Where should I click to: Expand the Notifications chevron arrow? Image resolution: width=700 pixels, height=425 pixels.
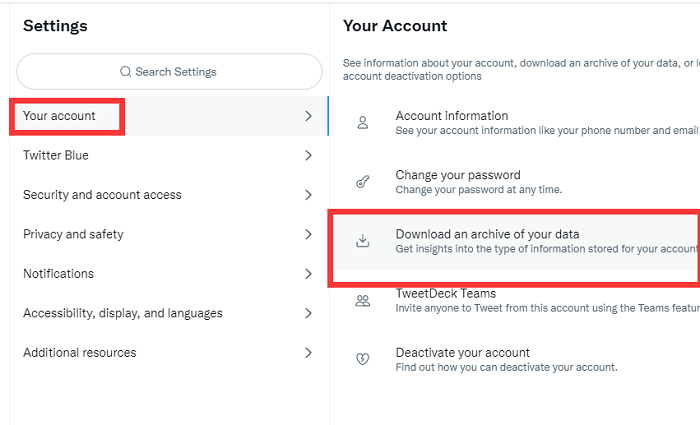308,274
